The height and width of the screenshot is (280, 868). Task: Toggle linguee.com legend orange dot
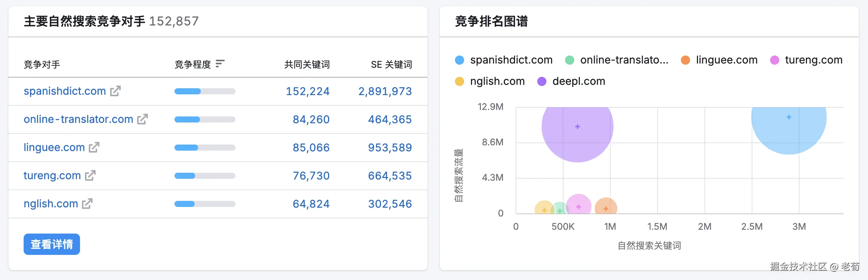(685, 60)
